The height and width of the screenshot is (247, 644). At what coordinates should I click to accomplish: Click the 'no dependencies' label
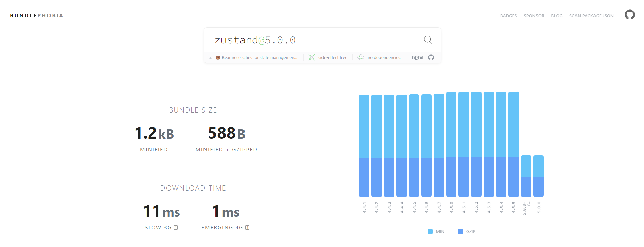(384, 58)
